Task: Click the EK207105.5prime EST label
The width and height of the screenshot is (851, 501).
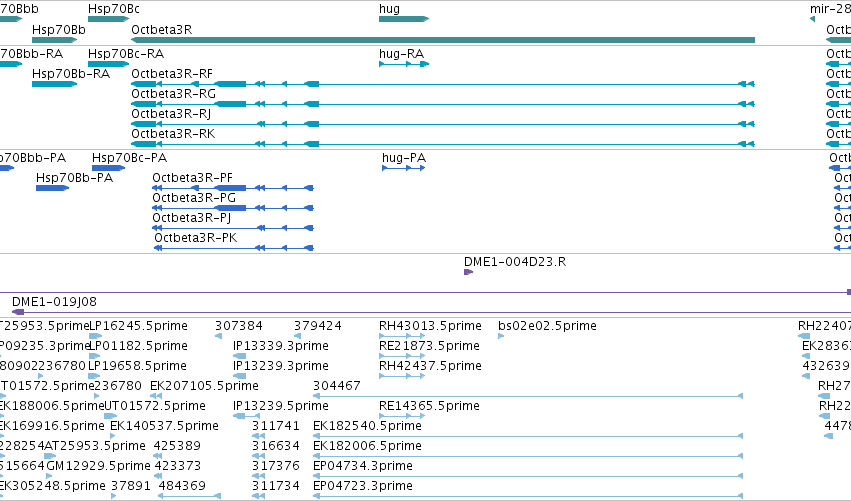Action: click(x=204, y=386)
